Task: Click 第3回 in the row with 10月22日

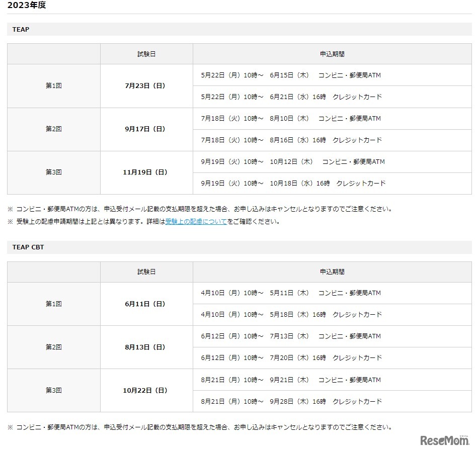Action: (54, 391)
